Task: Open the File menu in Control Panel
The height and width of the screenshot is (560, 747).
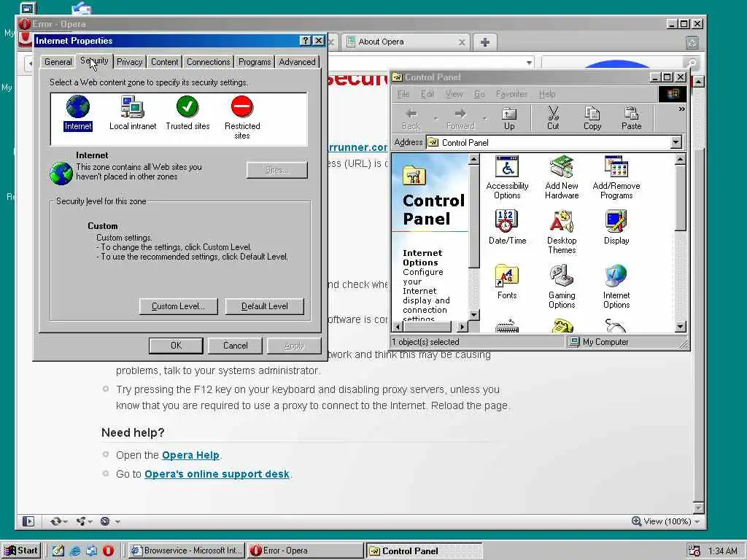Action: [x=403, y=94]
